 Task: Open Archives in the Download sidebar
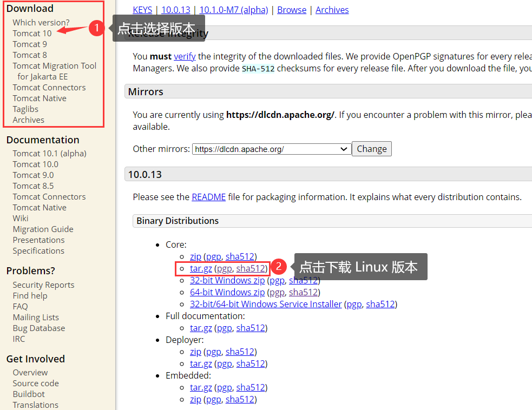pos(28,120)
